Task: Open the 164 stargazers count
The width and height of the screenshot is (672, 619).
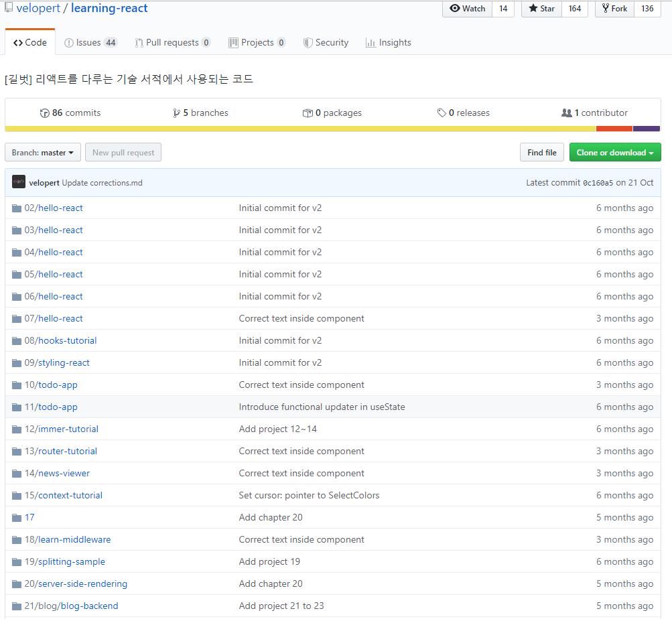Action: coord(575,9)
